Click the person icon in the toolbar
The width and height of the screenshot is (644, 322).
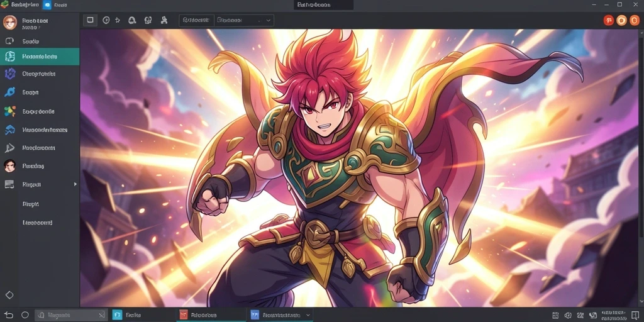[164, 20]
